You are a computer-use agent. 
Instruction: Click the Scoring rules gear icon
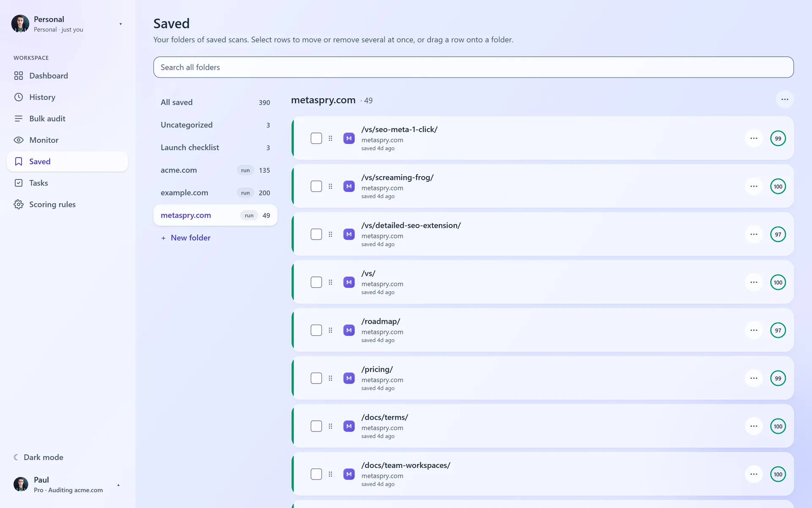pyautogui.click(x=19, y=204)
